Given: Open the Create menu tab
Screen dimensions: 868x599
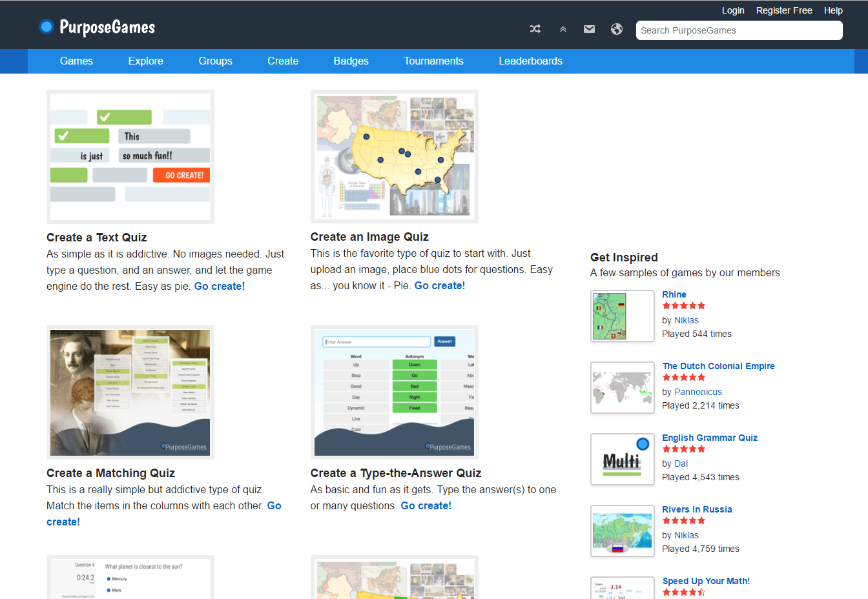Looking at the screenshot, I should [283, 61].
